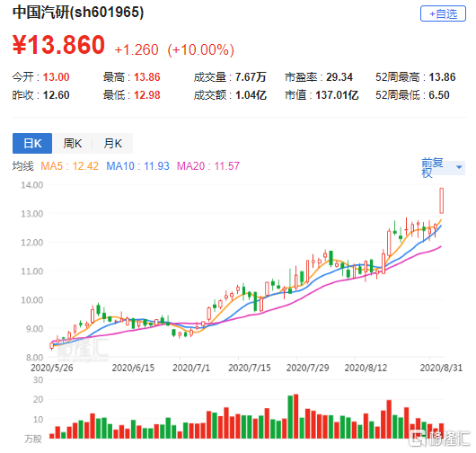Image resolution: width=476 pixels, height=453 pixels.
Task: Click the 成交额 value 1.04亿
Action: click(251, 95)
